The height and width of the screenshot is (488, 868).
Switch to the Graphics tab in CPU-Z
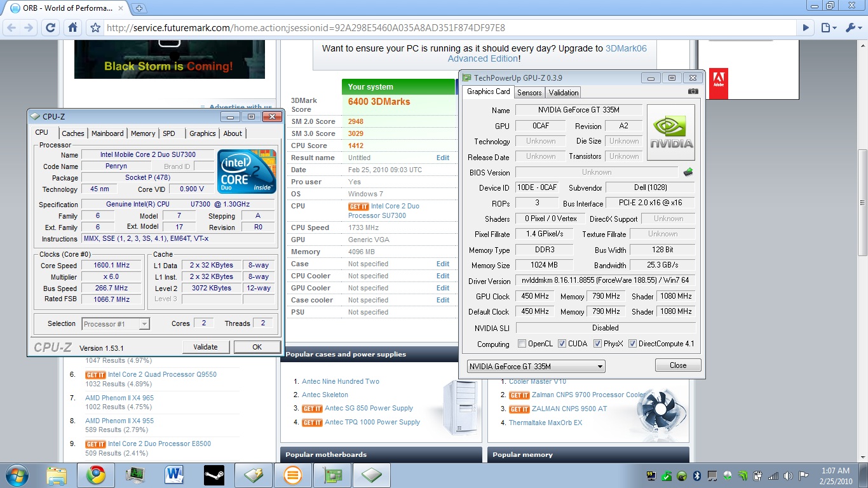point(203,133)
